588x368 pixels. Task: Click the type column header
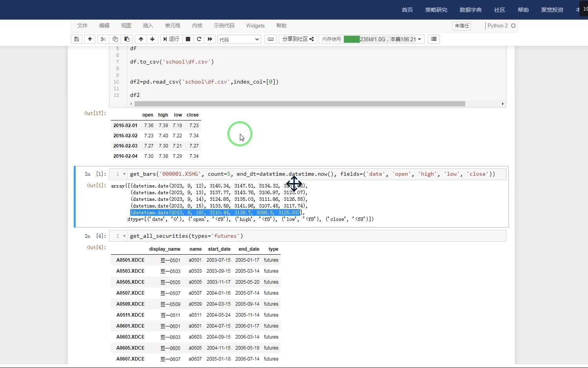point(273,249)
